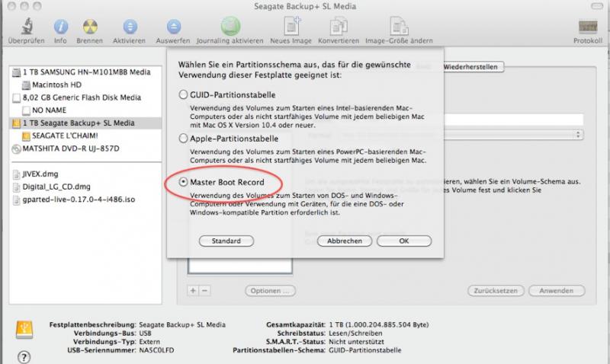Choose Master Boot Record option
This screenshot has height=364, width=610.
182,183
